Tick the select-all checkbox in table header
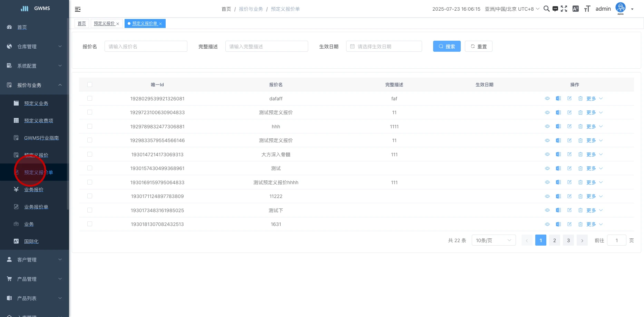The width and height of the screenshot is (644, 317). 90,85
